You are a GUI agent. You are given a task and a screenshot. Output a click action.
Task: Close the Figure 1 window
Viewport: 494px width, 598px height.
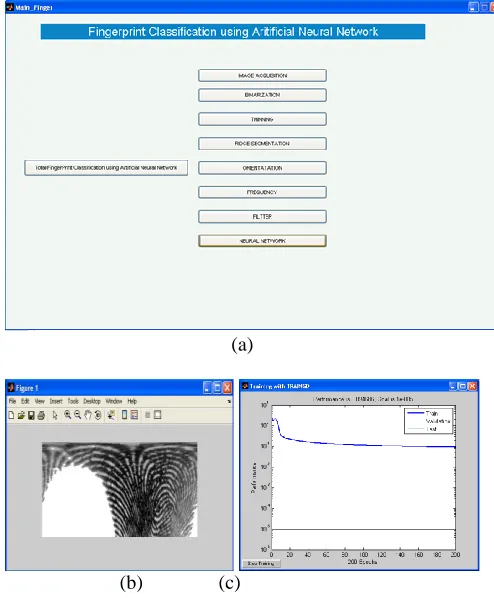(227, 388)
